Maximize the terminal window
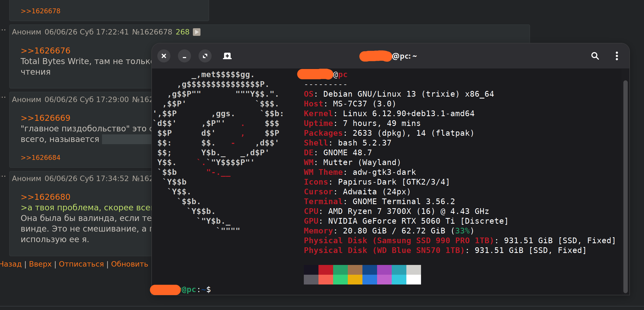The height and width of the screenshot is (310, 644). [205, 56]
